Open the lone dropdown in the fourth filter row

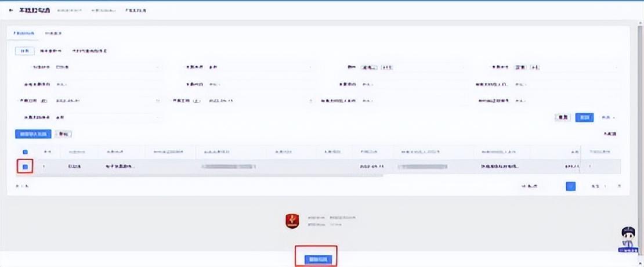click(x=108, y=117)
